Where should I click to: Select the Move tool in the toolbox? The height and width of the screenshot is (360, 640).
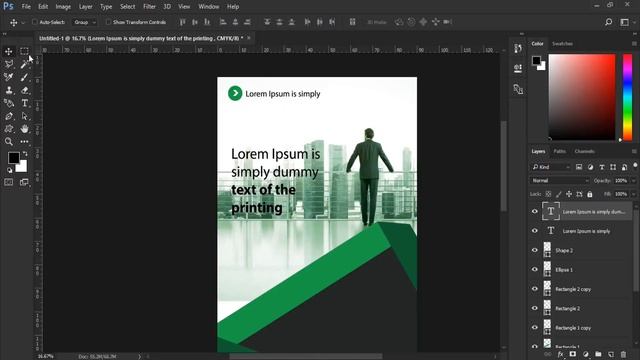click(x=8, y=51)
